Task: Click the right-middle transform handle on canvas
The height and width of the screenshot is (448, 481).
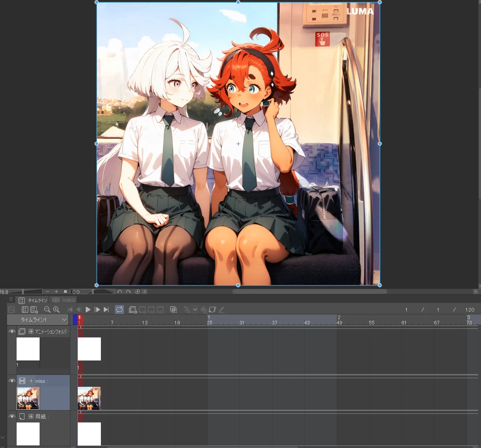Action: point(380,144)
